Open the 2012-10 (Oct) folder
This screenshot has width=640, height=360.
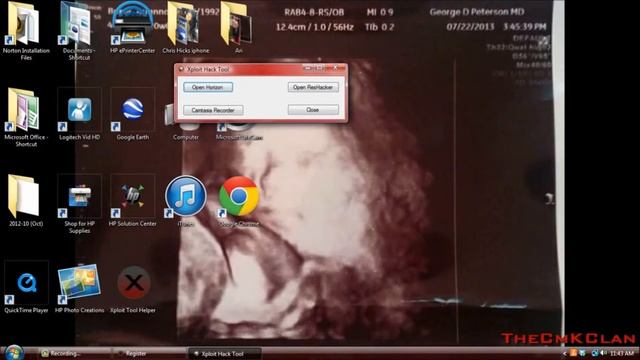point(26,201)
